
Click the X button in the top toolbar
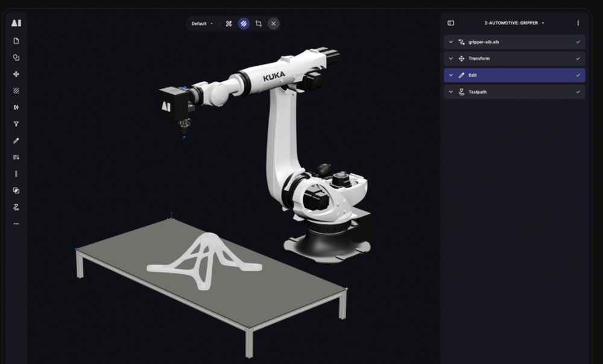point(273,24)
